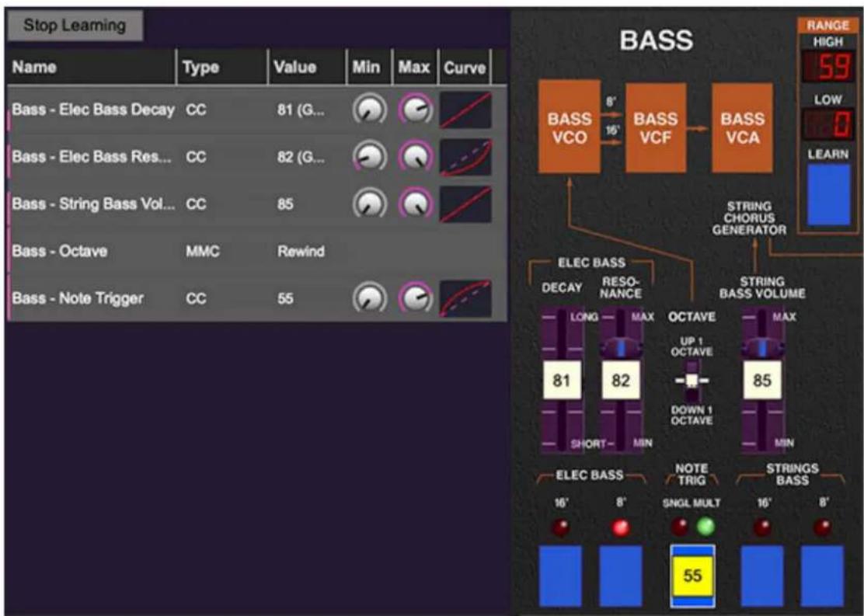This screenshot has height=616, width=864.
Task: Click the Range LOW display showing 0
Action: click(x=828, y=124)
